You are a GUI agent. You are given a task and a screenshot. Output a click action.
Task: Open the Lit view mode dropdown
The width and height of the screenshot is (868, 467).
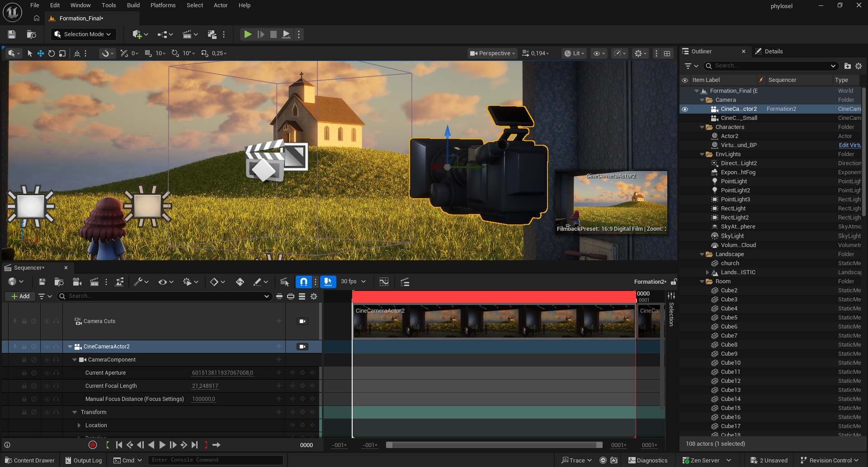point(574,53)
